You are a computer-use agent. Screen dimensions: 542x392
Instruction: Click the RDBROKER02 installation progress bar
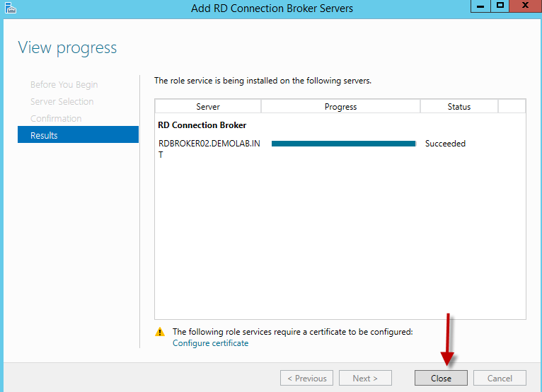click(343, 144)
